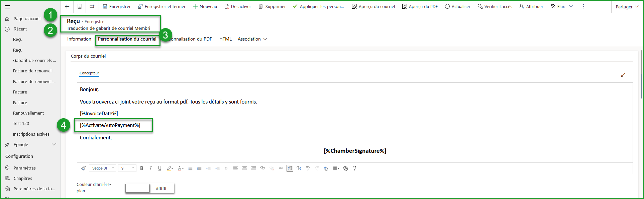Screen dimensions: 644x199
Task: Toggle underline formatting in editor
Action: tap(159, 168)
